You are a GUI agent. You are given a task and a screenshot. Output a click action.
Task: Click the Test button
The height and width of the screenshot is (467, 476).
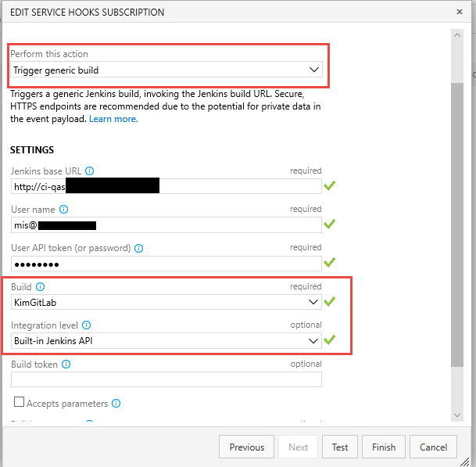point(340,447)
